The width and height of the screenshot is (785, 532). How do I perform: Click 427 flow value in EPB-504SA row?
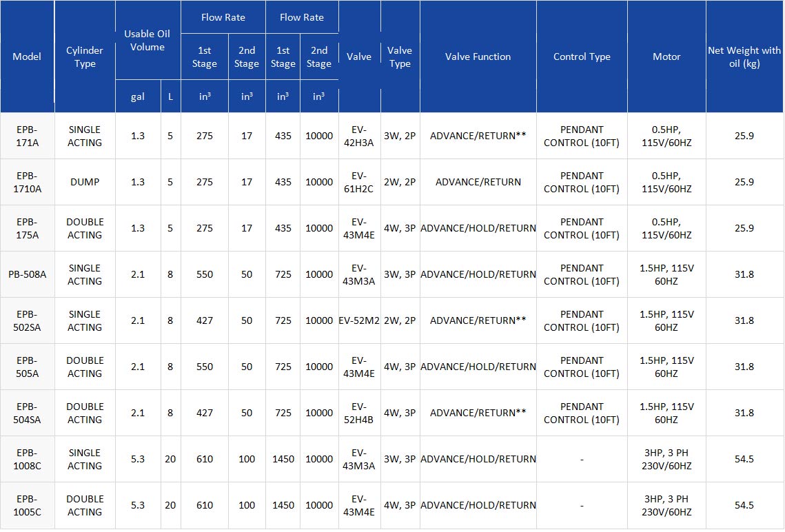205,413
